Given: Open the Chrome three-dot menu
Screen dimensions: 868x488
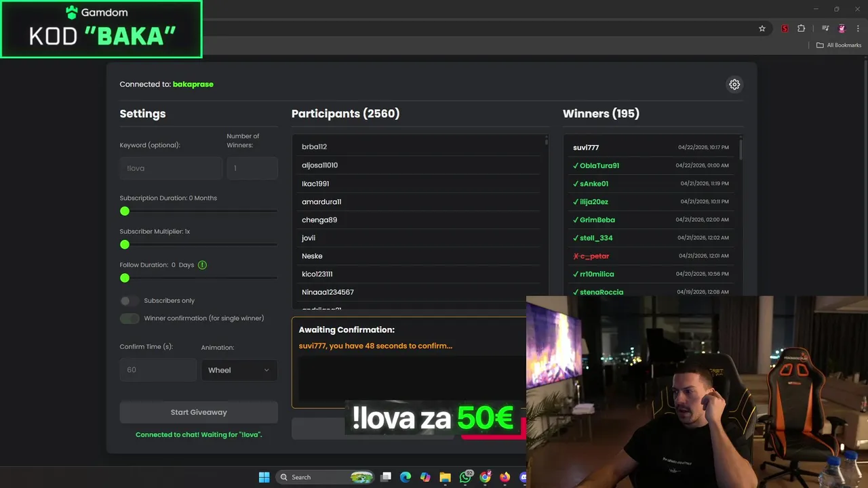Looking at the screenshot, I should pos(858,28).
